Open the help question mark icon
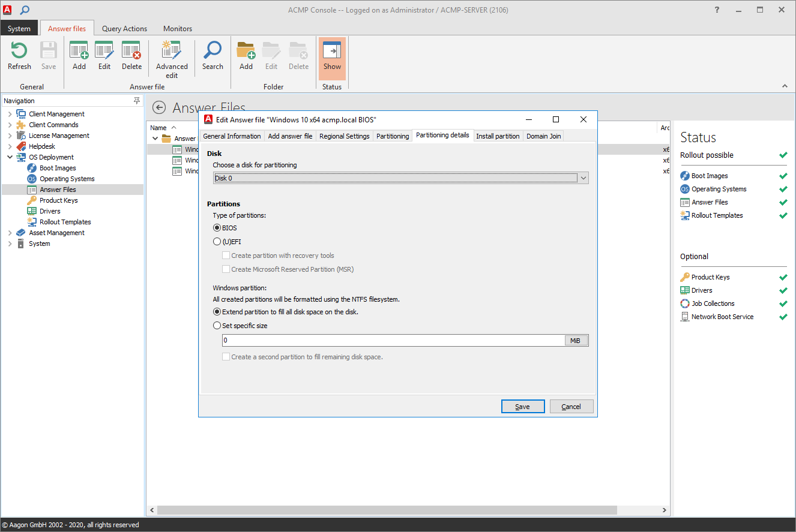The width and height of the screenshot is (796, 532). [x=717, y=10]
